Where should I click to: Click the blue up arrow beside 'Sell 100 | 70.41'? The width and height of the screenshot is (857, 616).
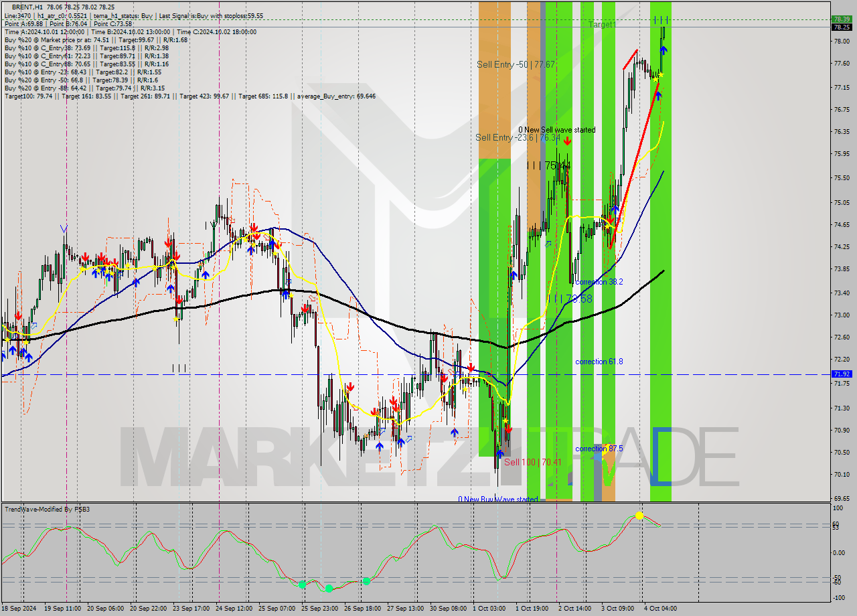(499, 454)
